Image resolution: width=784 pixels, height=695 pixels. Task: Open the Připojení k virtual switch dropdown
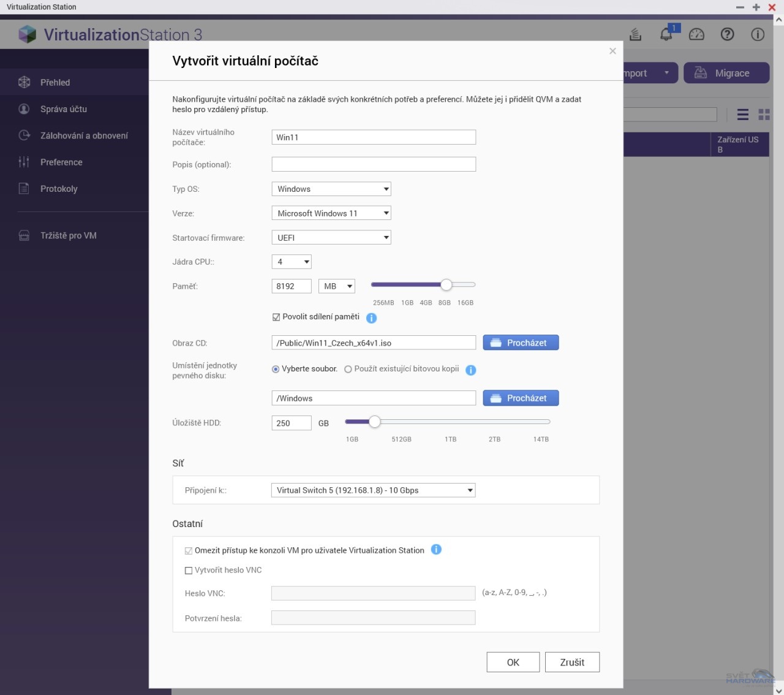point(373,490)
